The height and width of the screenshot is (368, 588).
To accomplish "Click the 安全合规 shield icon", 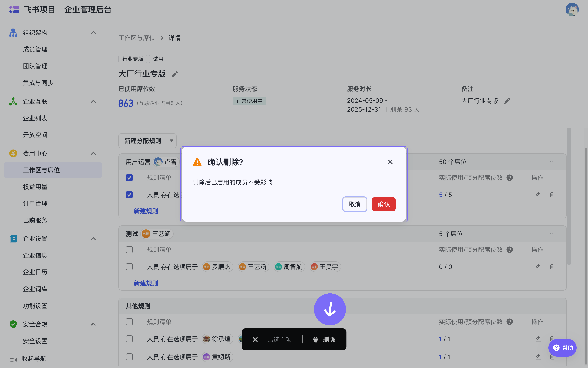I will pyautogui.click(x=13, y=324).
